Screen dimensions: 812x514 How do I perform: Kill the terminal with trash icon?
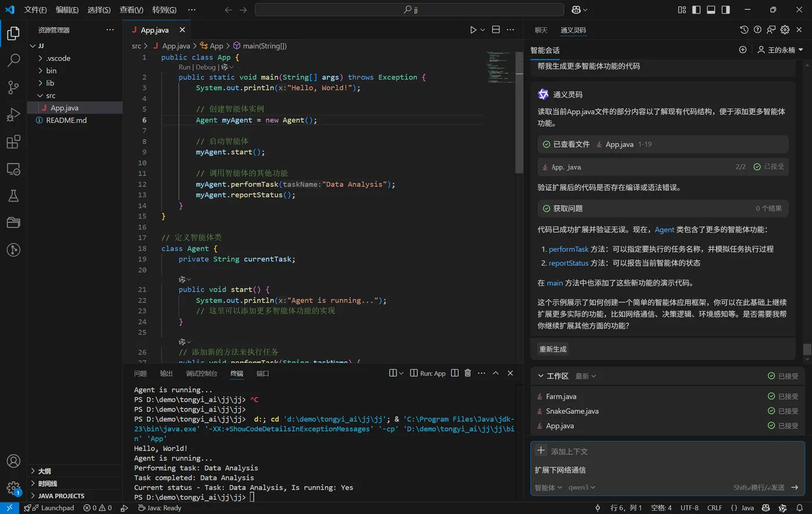(x=468, y=373)
